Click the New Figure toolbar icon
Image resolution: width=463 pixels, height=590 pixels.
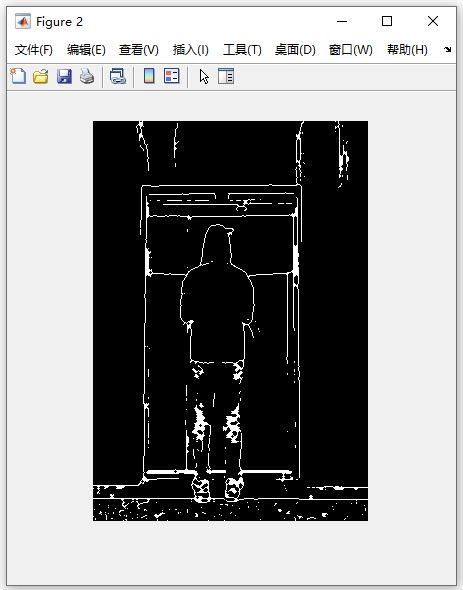pyautogui.click(x=18, y=76)
